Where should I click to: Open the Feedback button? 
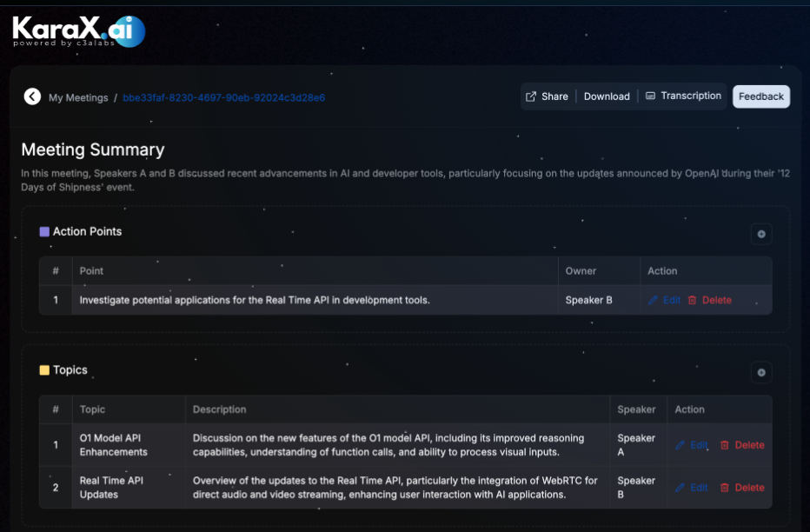(761, 96)
